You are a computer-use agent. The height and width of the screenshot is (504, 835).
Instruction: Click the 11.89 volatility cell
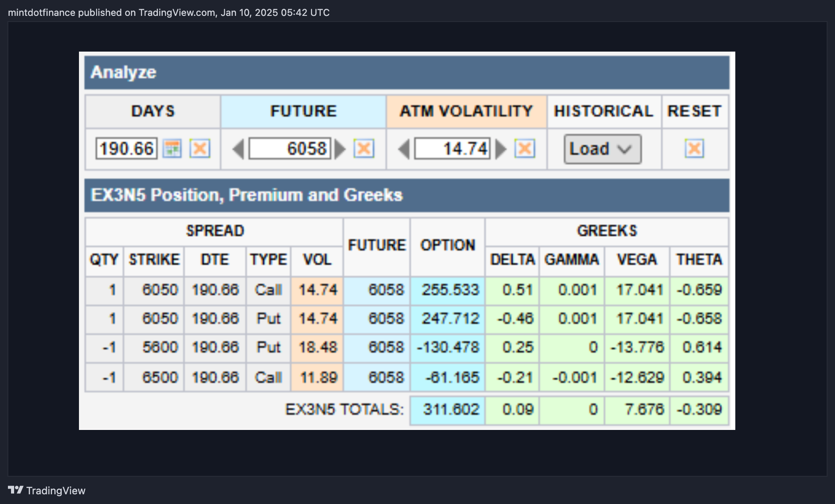[x=317, y=377]
